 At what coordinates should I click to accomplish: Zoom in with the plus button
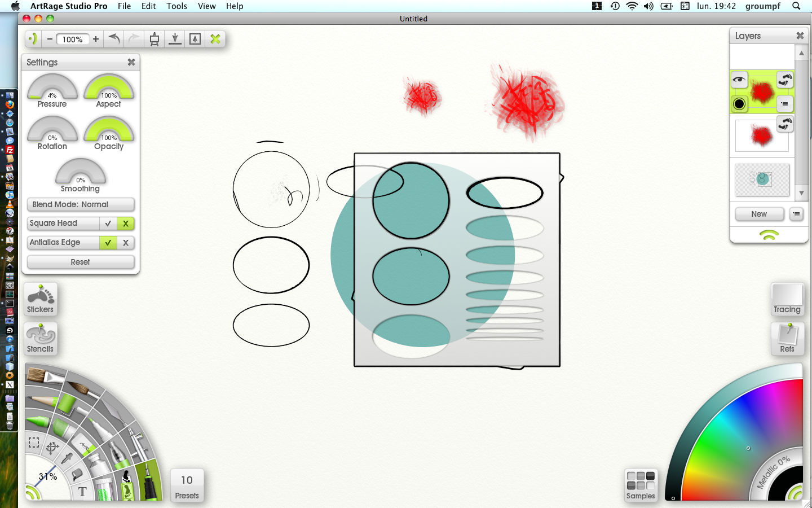[96, 39]
